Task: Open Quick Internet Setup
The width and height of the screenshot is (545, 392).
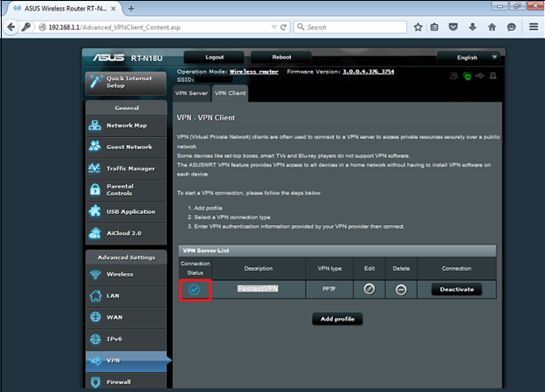Action: tap(126, 83)
